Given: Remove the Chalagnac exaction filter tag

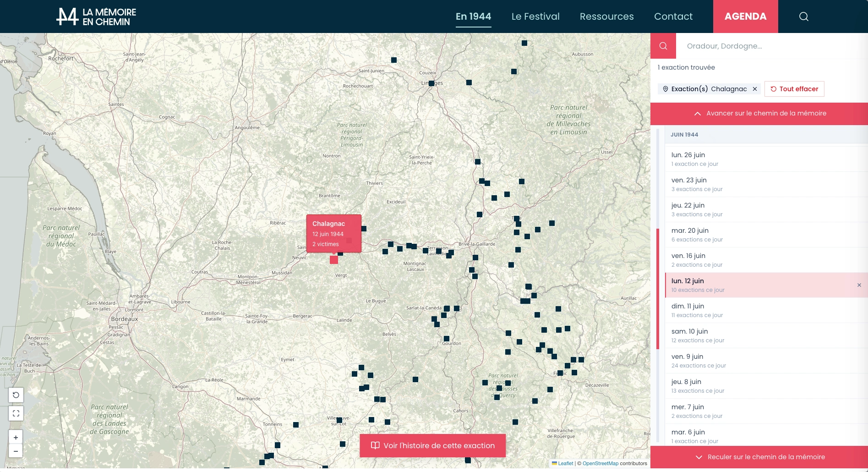Looking at the screenshot, I should coord(755,89).
